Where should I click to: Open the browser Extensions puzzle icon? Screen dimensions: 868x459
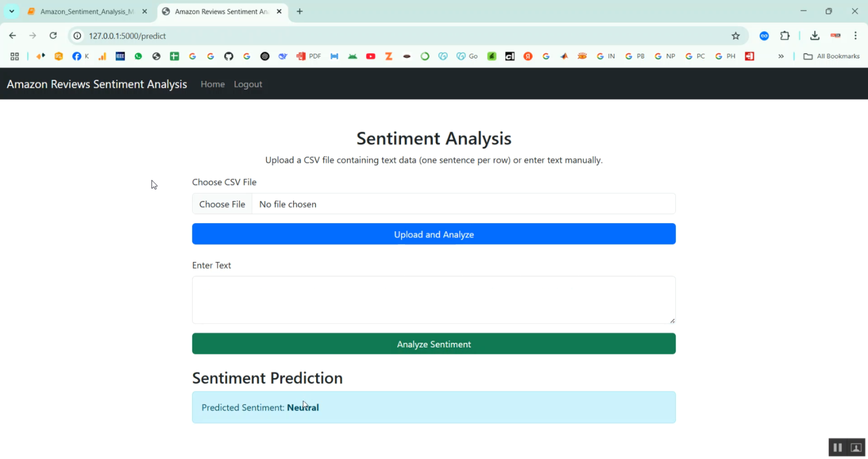pyautogui.click(x=785, y=35)
